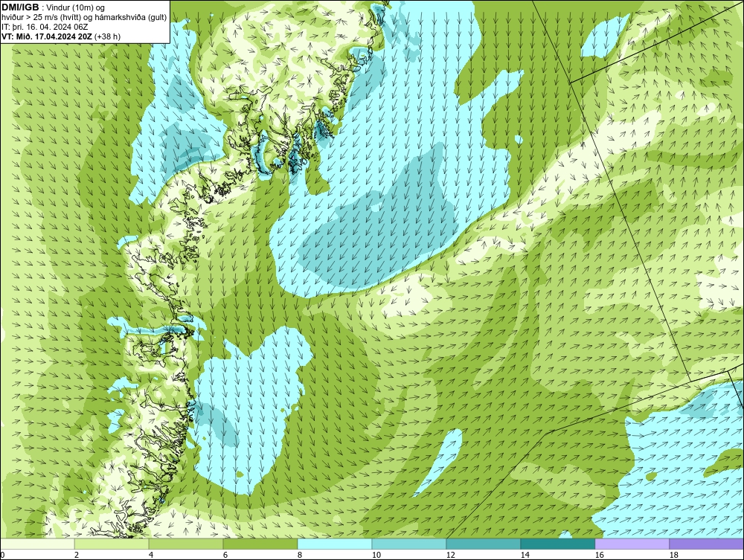Click the legend scale label '12'
Image resolution: width=744 pixels, height=560 pixels.
tap(451, 555)
